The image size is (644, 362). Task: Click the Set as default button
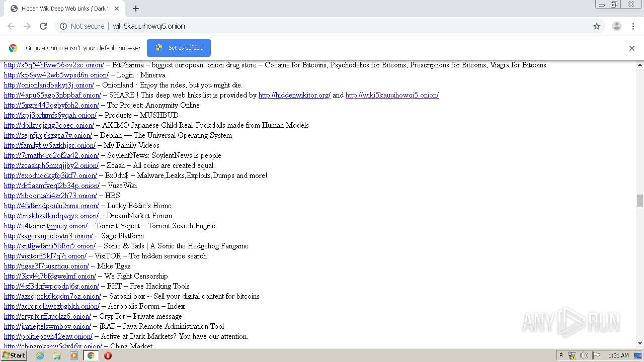tap(179, 48)
